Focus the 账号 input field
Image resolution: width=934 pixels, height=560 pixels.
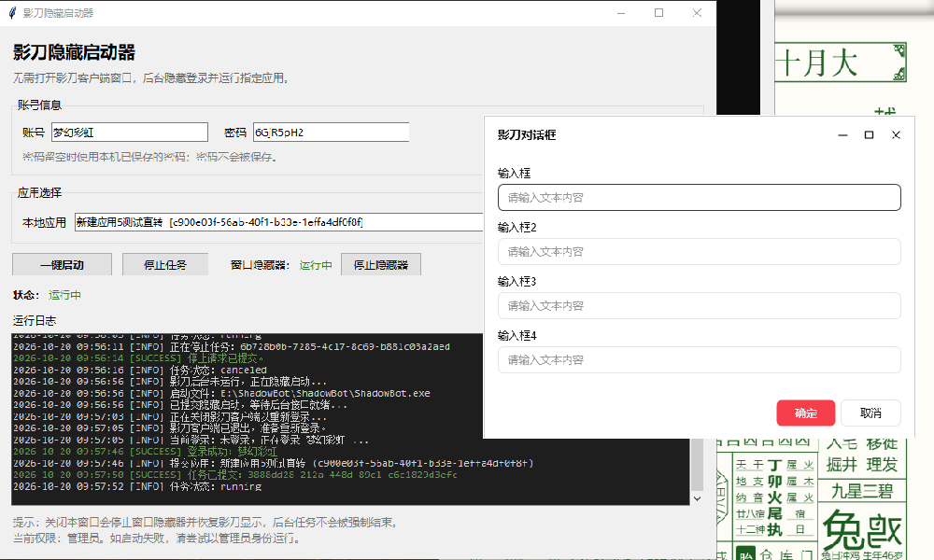(130, 133)
